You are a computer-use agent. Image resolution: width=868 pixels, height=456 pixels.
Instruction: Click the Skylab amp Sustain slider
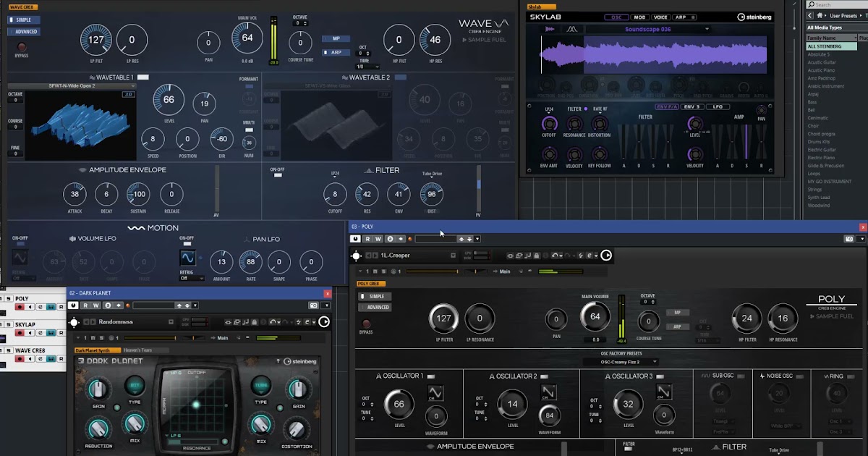748,141
